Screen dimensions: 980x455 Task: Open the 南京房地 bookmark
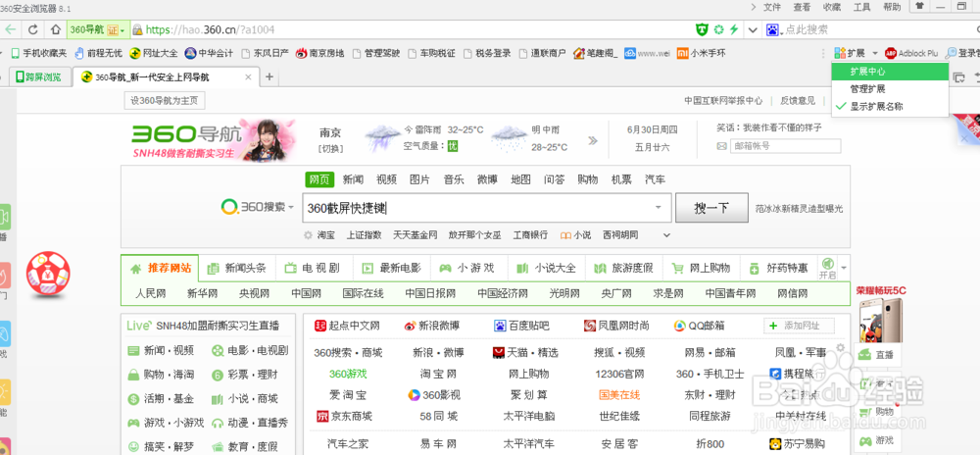[320, 53]
